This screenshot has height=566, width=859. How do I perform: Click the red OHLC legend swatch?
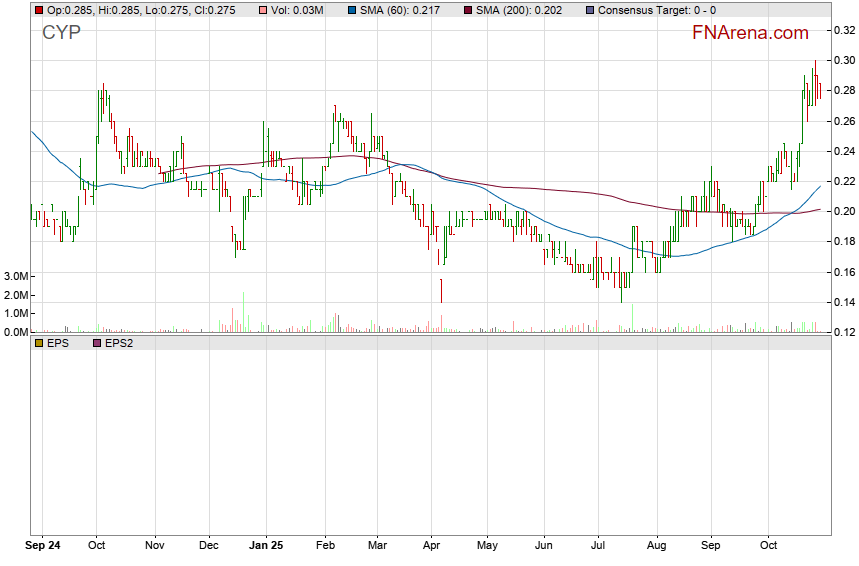[x=39, y=10]
